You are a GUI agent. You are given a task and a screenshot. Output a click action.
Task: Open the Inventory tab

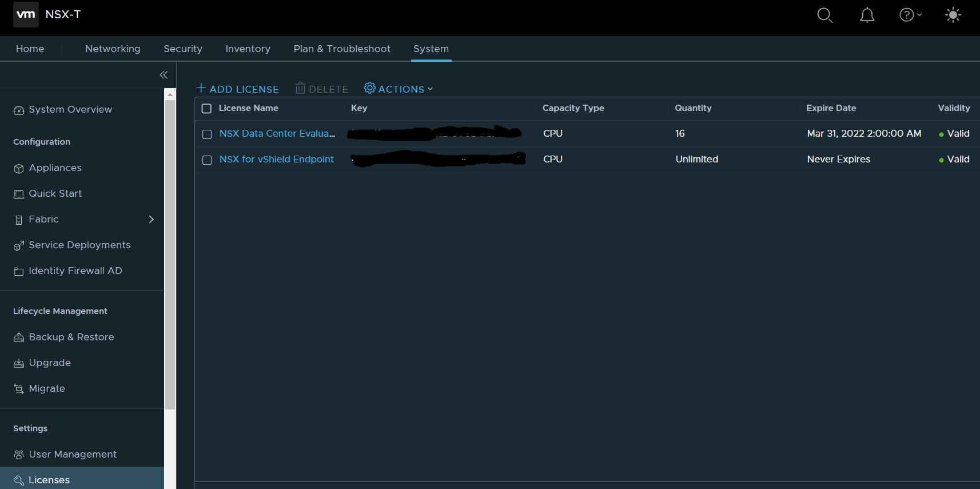click(x=248, y=49)
